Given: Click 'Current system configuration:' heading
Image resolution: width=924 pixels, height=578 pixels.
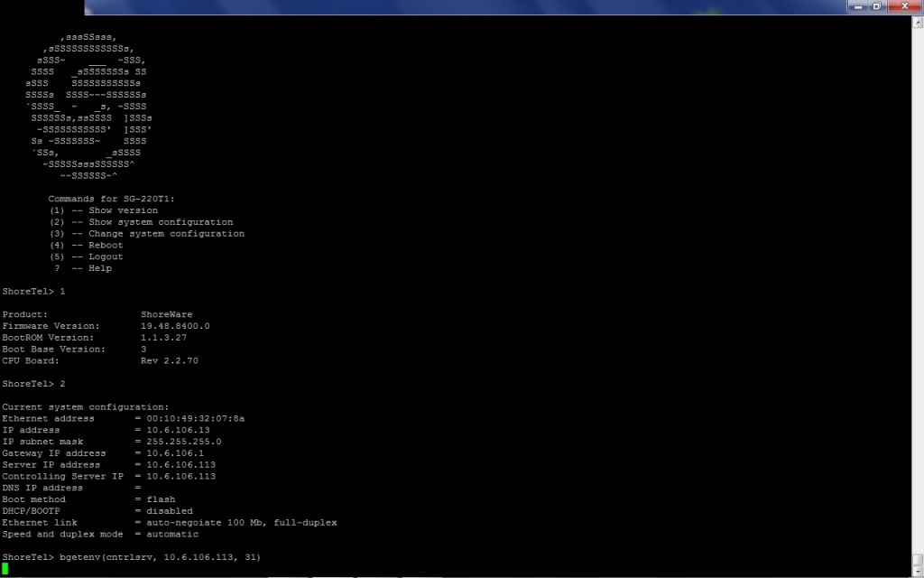Looking at the screenshot, I should point(86,407).
